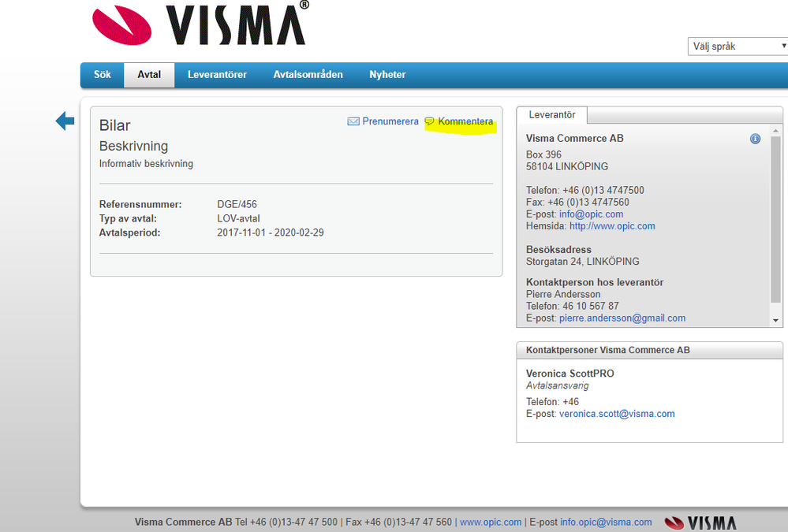Go to the Leverantörer tab

(x=217, y=75)
